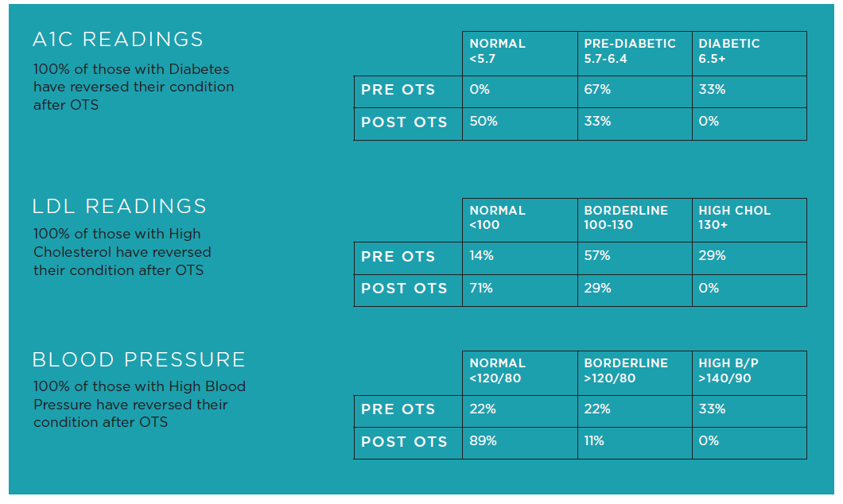Select the PRE-DIABETIC 5.7-6.4 column header
Screen dimensions: 843x504
point(630,51)
